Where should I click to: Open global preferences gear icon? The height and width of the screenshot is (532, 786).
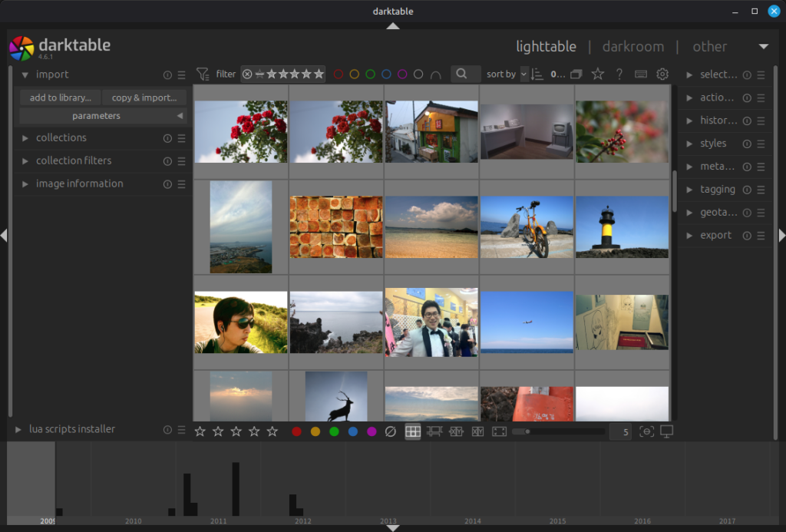[662, 74]
